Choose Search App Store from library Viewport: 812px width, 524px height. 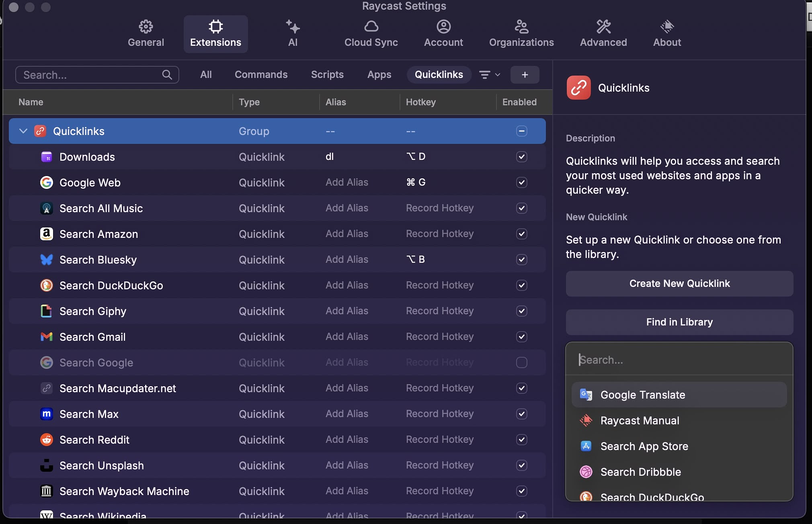coord(679,446)
